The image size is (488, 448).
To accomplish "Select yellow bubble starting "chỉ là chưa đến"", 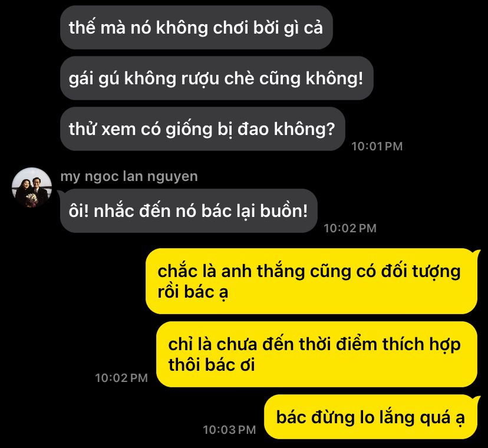I will (317, 354).
